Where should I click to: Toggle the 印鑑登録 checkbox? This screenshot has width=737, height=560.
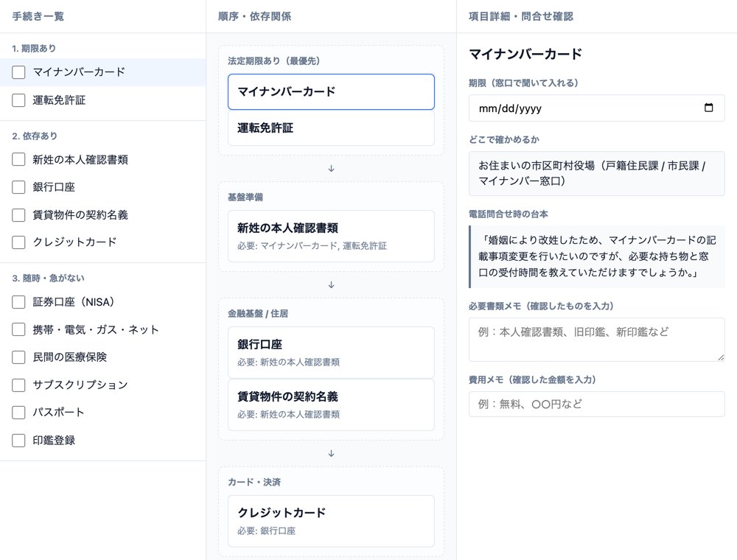pyautogui.click(x=18, y=440)
